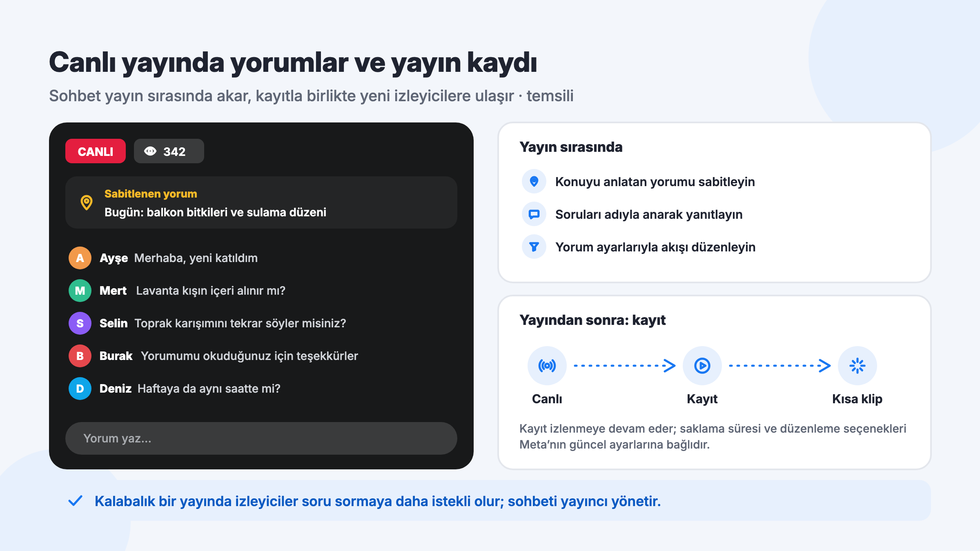Viewport: 980px width, 551px height.
Task: Click the chat bubble icon beside Soruları adıyla anarak
Action: [534, 214]
